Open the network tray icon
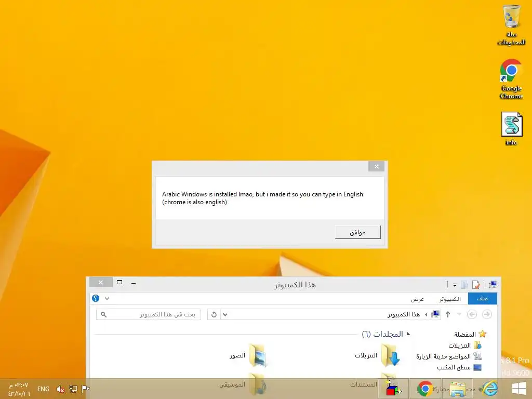 tap(73, 389)
